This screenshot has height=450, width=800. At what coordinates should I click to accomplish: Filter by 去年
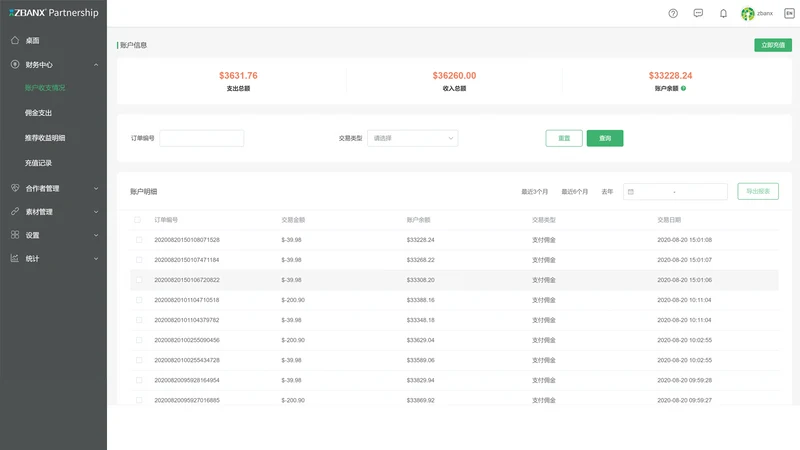[607, 192]
